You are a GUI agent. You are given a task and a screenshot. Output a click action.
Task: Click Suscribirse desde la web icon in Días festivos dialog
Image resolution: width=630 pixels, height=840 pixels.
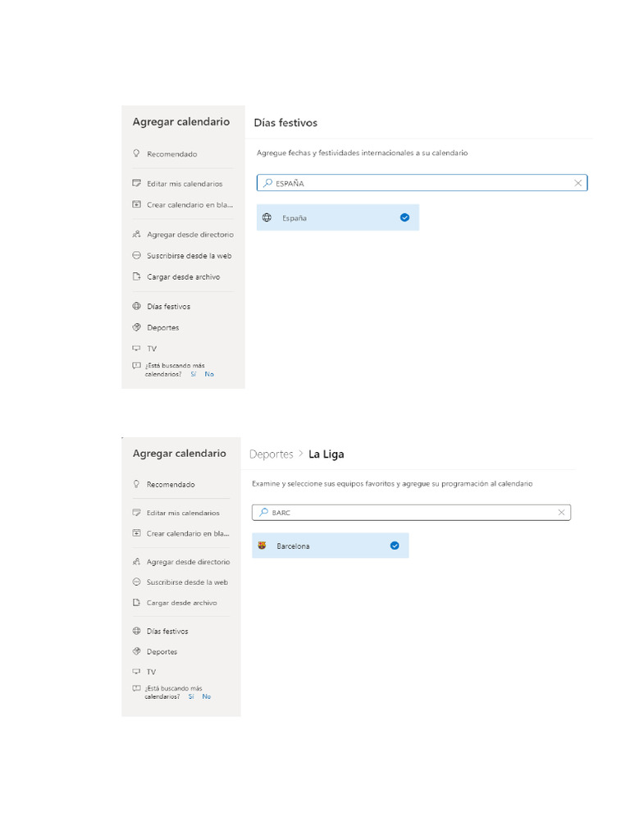point(136,255)
